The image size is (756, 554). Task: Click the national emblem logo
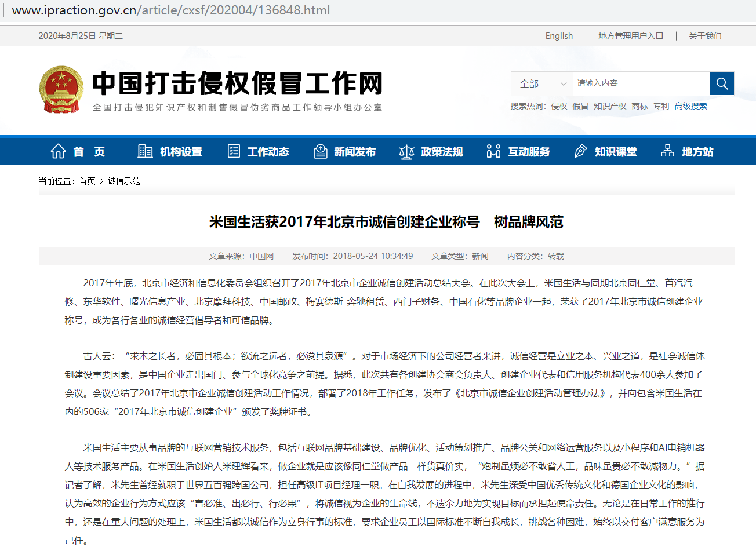point(61,89)
